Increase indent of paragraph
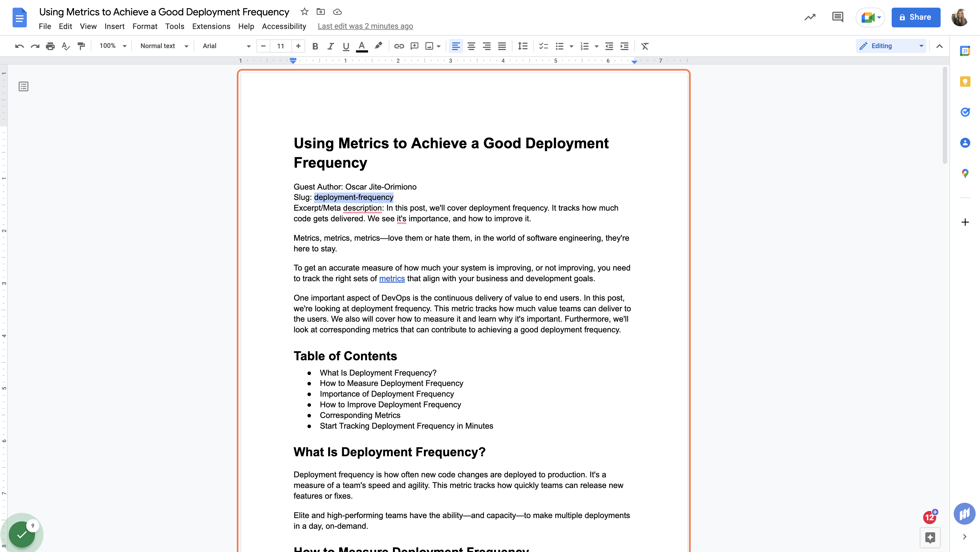 pyautogui.click(x=625, y=46)
